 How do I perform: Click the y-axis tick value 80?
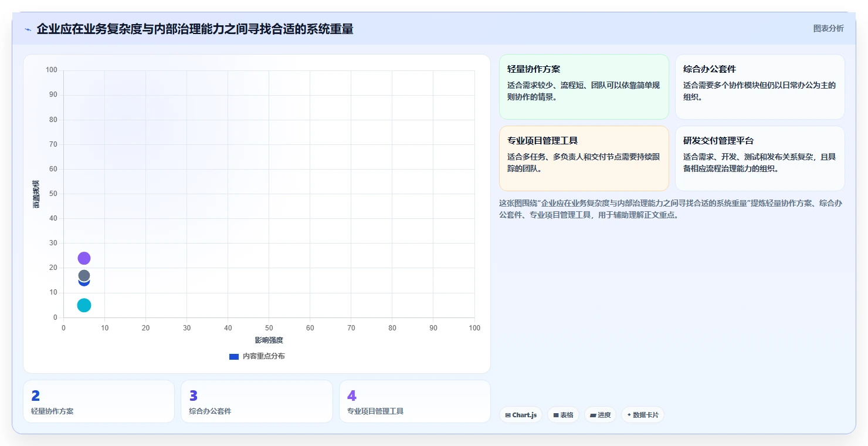coord(53,120)
